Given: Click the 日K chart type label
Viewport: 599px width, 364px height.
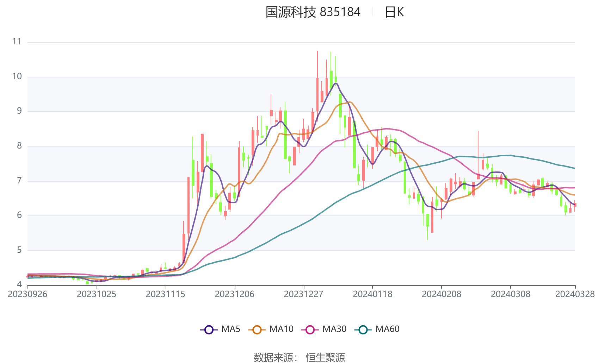Looking at the screenshot, I should (394, 12).
